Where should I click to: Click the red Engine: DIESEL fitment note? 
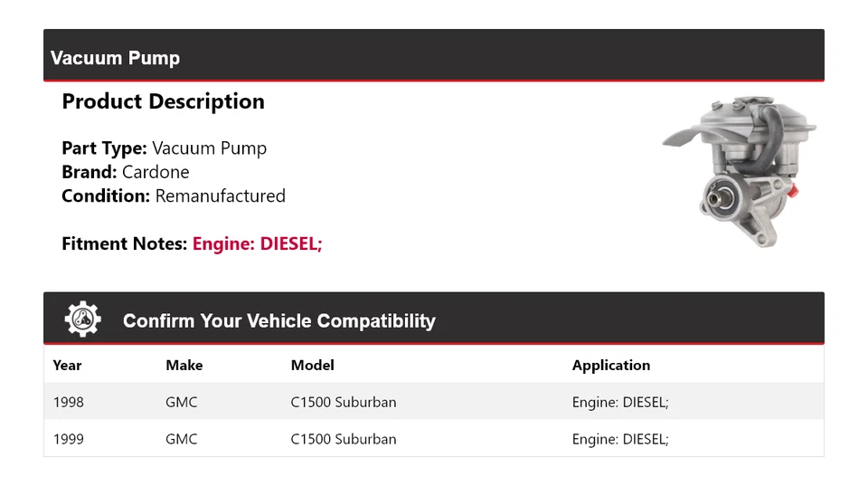257,243
